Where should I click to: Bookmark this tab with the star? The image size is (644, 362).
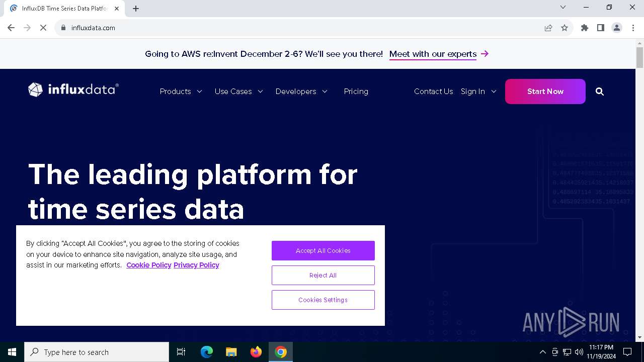[565, 28]
